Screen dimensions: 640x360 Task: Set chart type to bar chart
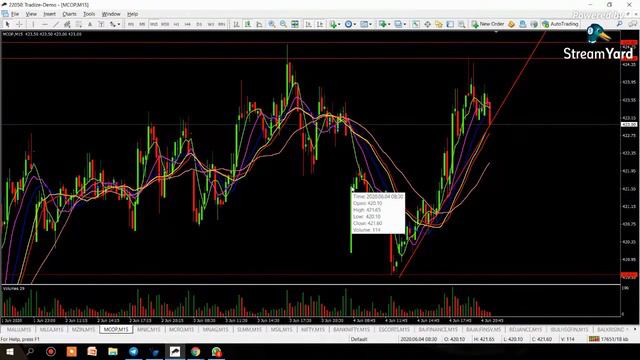(236, 24)
